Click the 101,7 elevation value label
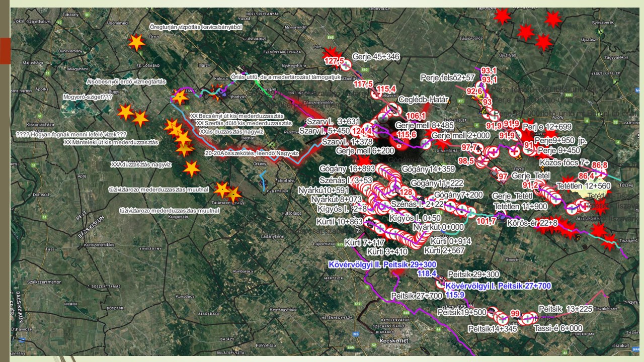 [x=486, y=221]
